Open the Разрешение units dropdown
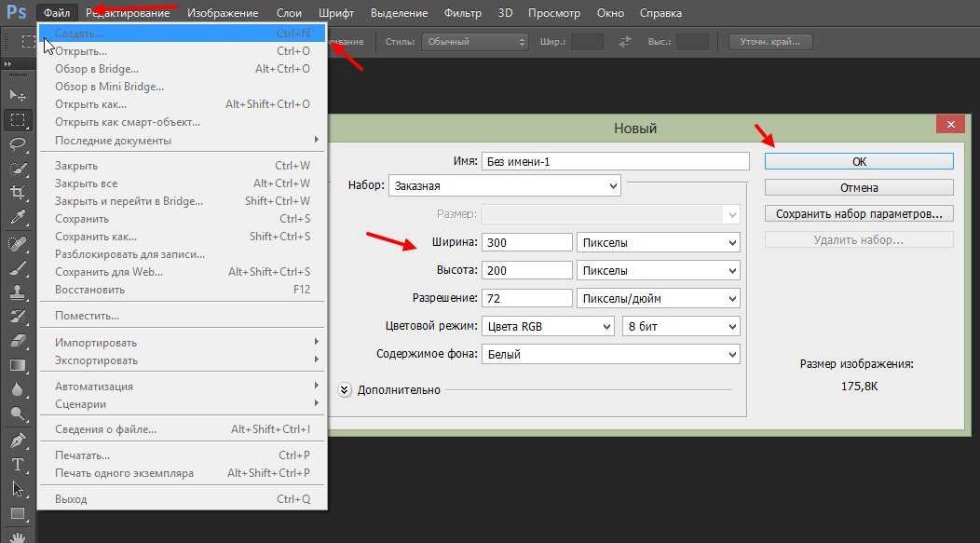This screenshot has height=543, width=980. pyautogui.click(x=658, y=298)
